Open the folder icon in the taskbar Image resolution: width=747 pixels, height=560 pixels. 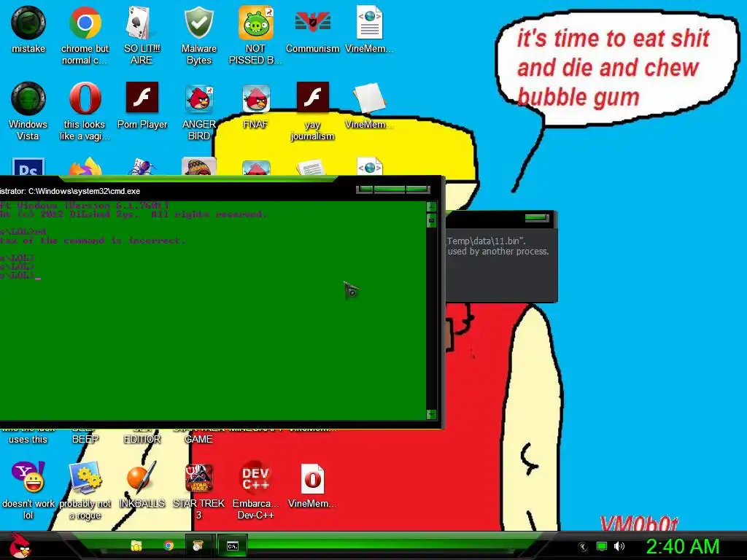[136, 545]
